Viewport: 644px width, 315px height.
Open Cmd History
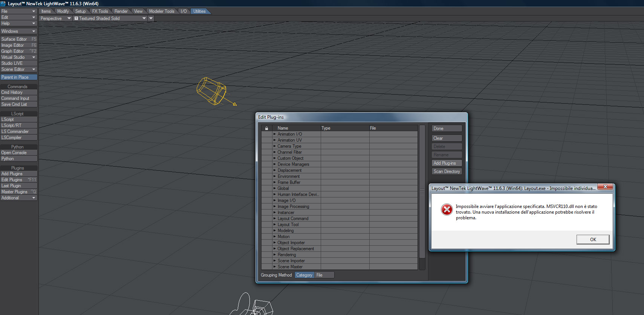tap(19, 92)
